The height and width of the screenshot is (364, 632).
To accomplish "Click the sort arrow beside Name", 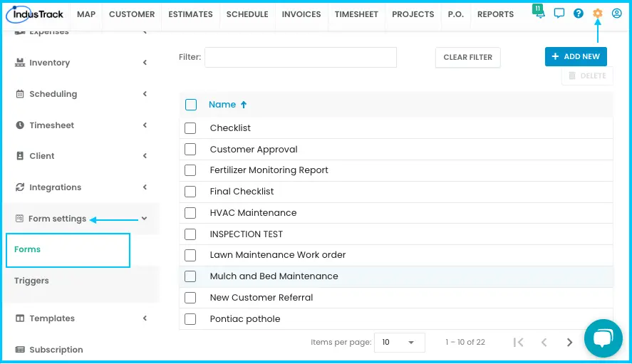I will (x=244, y=105).
